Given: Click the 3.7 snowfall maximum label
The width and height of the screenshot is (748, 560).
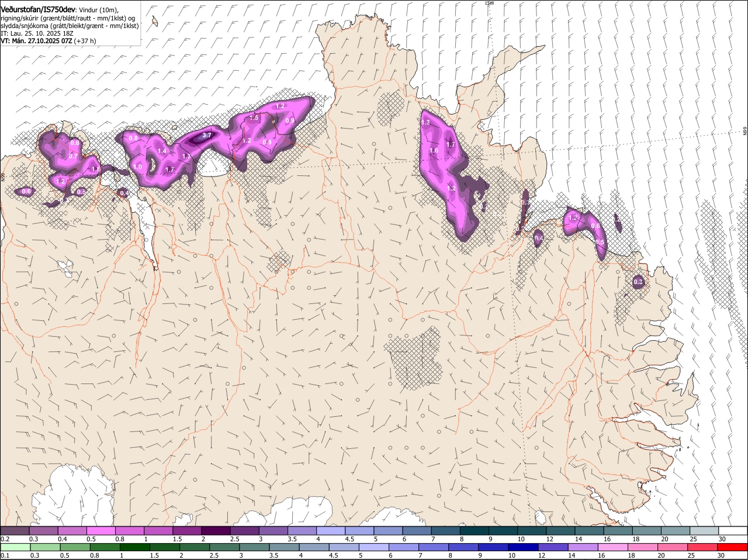Looking at the screenshot, I should click(x=206, y=135).
